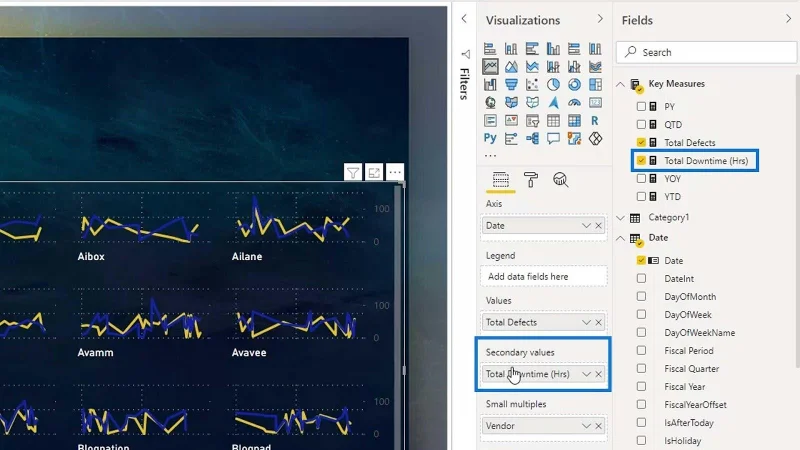
Task: Select the Ribbon chart visual
Action: [x=595, y=66]
